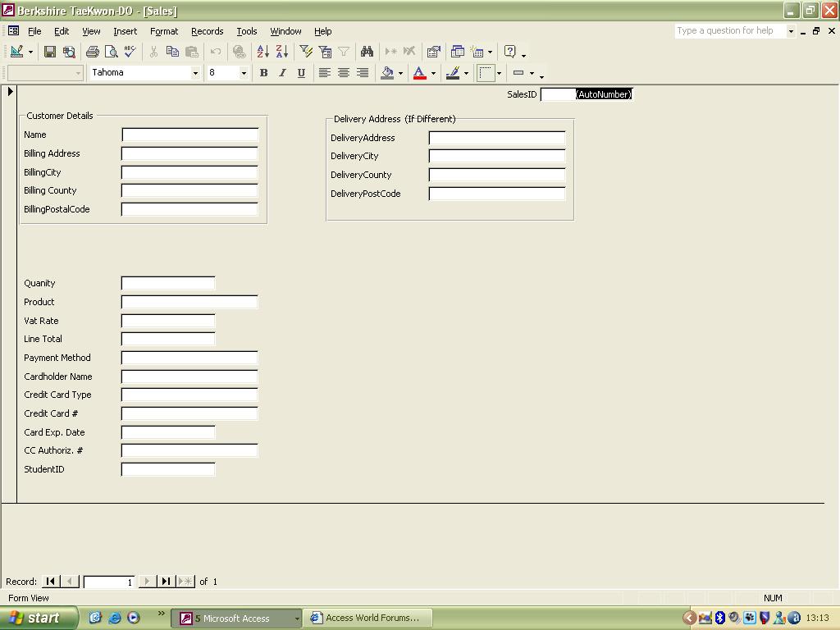Click the New Object icon
Viewport: 840px width, 630px height.
point(477,52)
